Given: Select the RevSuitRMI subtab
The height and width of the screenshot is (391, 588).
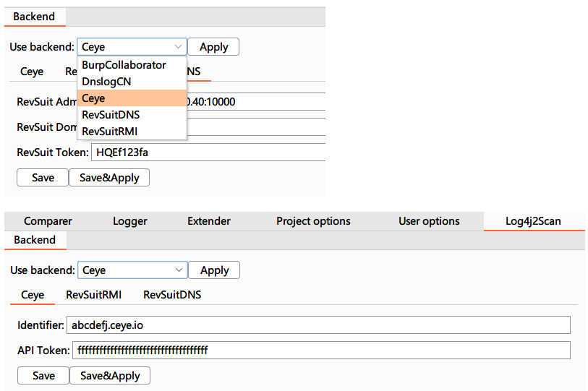Looking at the screenshot, I should click(x=94, y=295).
